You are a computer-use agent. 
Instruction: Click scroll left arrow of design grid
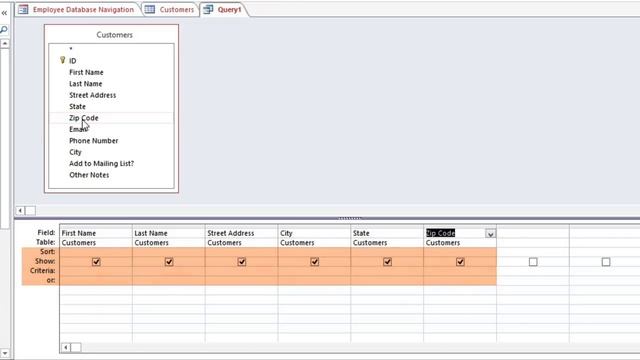pyautogui.click(x=66, y=347)
